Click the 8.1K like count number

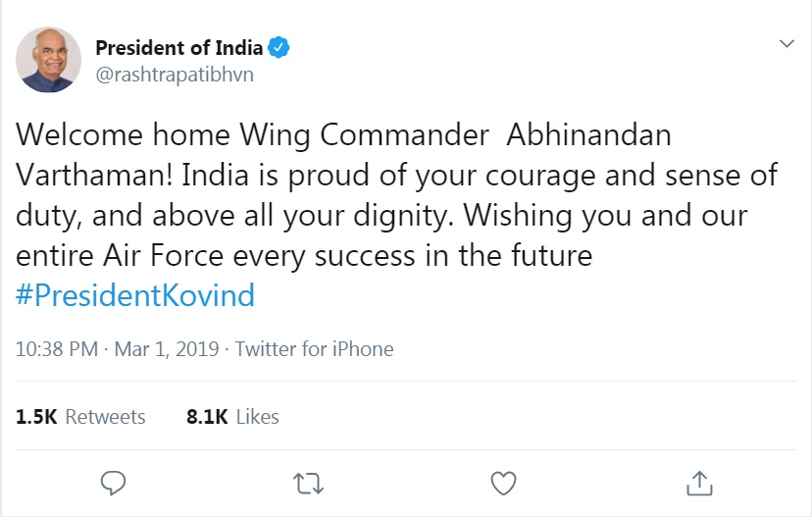point(207,417)
